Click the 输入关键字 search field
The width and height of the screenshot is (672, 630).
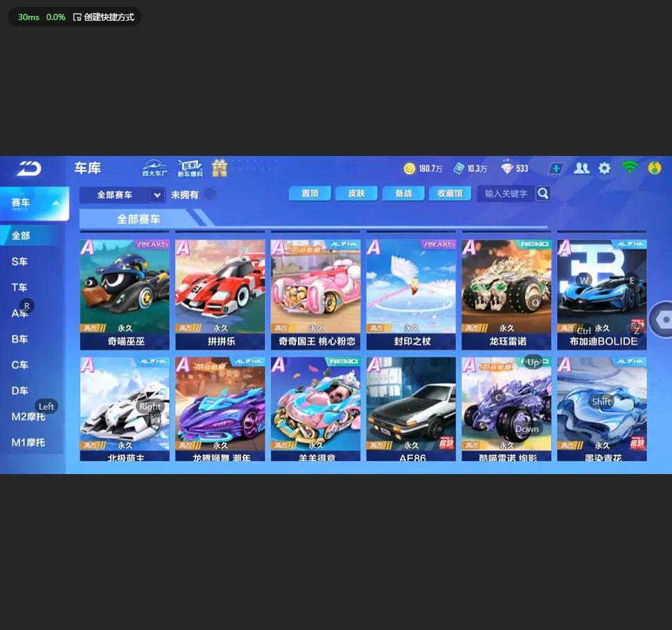506,194
